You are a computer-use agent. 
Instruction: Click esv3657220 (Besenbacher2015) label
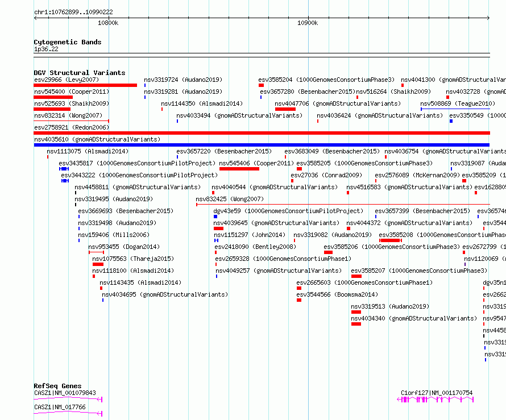coord(224,151)
